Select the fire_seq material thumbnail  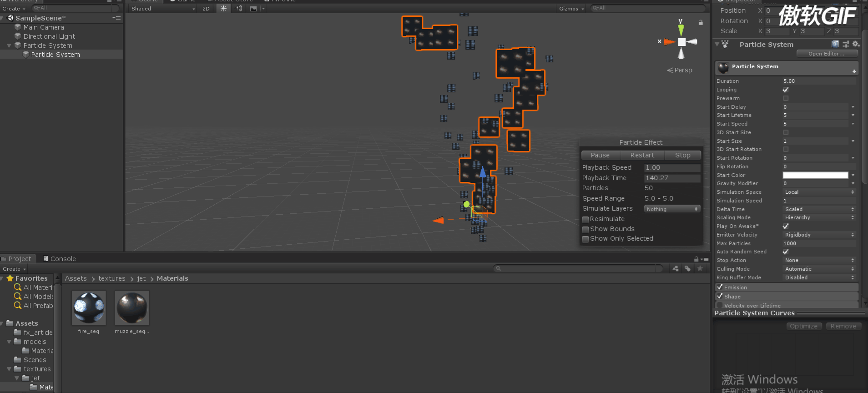click(89, 307)
